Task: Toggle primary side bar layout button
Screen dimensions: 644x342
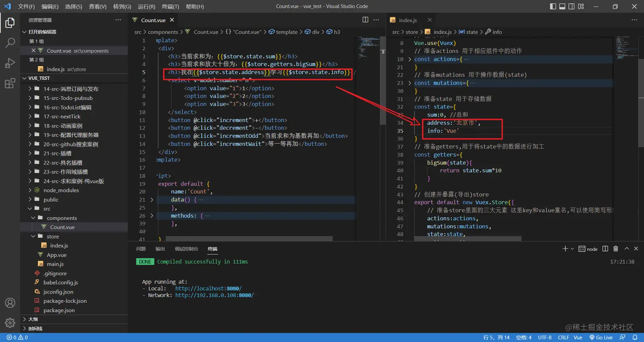Action: tap(553, 6)
